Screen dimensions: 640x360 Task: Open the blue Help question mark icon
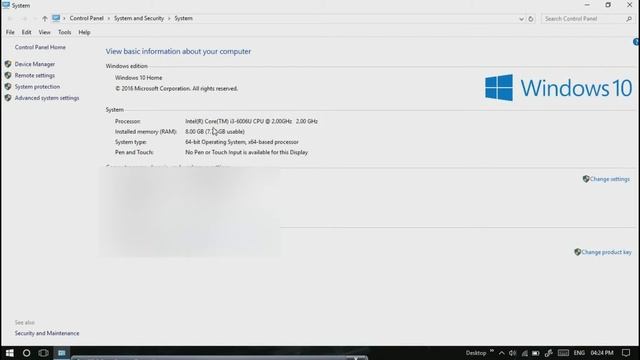(636, 42)
